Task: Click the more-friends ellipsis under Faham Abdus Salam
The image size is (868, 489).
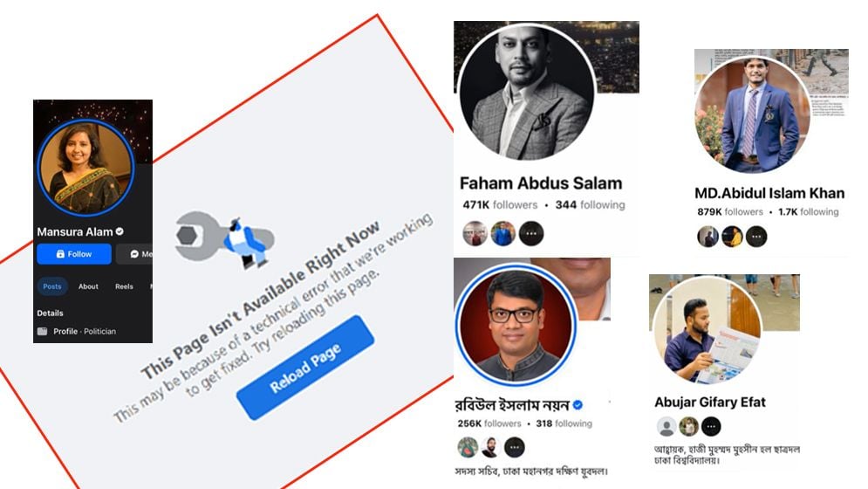Action: tap(531, 233)
